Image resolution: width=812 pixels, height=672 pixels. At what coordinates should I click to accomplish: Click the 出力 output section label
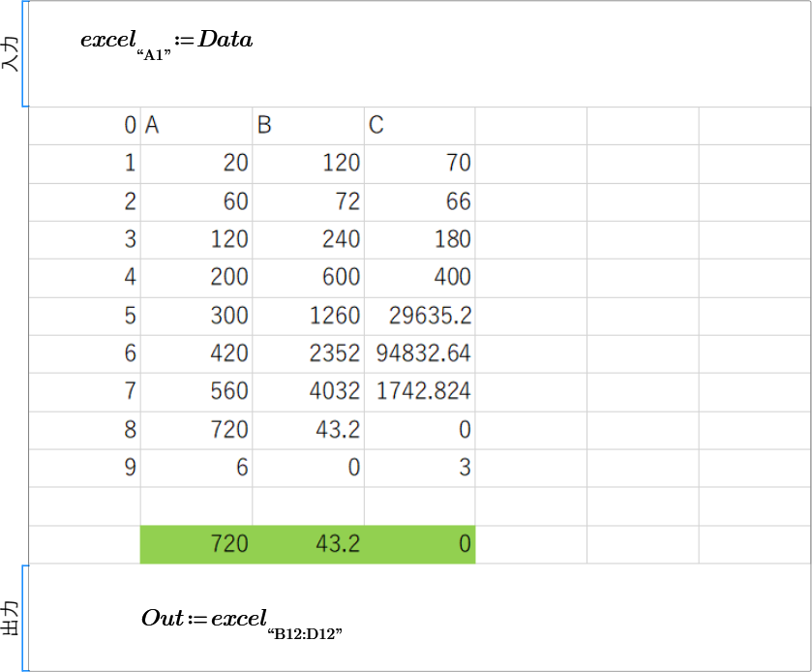coord(12,619)
